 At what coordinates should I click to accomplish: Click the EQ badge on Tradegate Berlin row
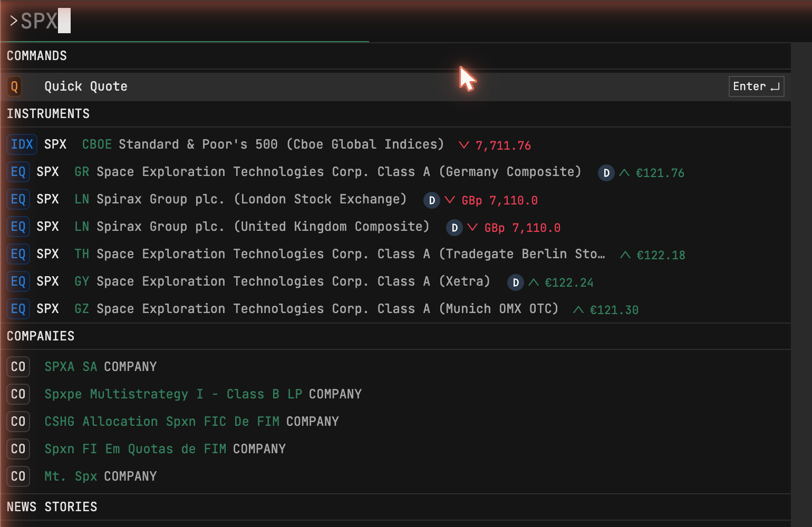(18, 254)
